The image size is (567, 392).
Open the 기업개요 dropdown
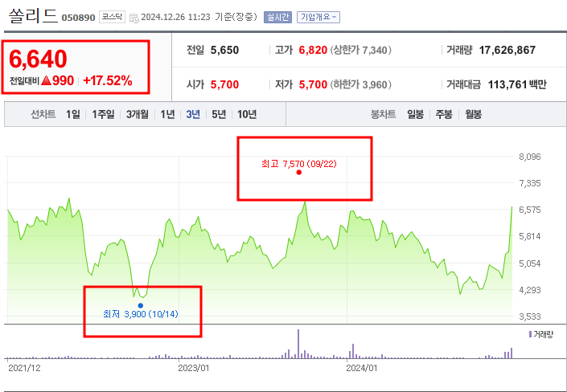click(x=318, y=17)
